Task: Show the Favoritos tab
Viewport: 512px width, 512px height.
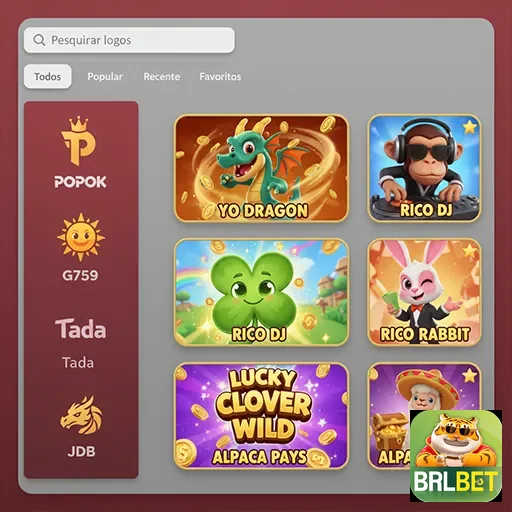Action: click(220, 76)
